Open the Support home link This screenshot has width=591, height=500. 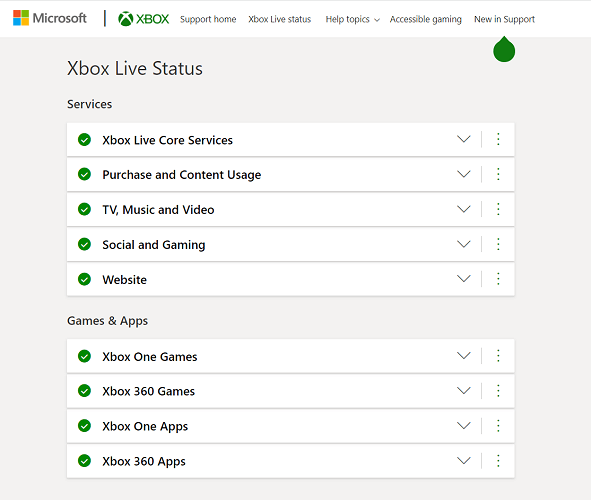click(x=208, y=19)
